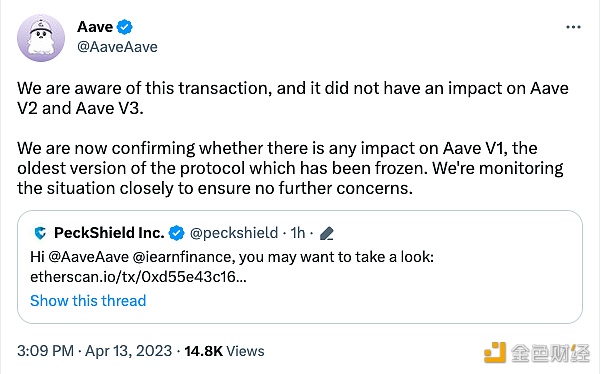Click the 1h timestamp of quoted tweet
601x374 pixels.
[297, 233]
